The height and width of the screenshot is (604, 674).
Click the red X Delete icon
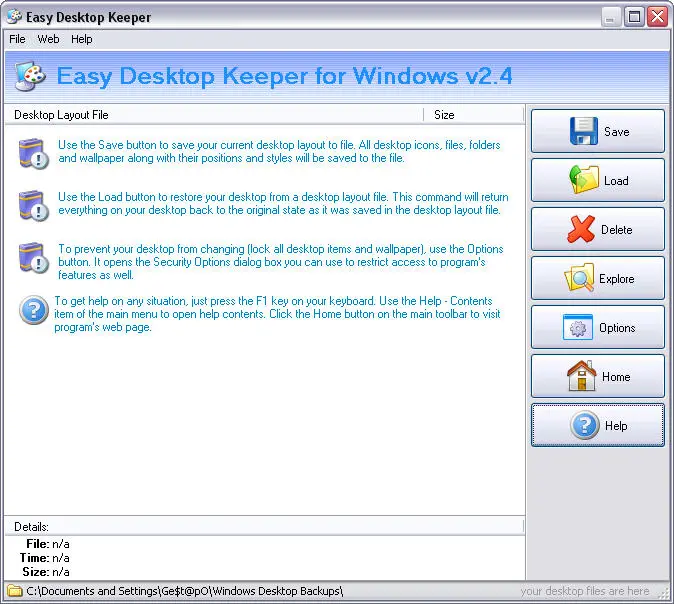point(581,229)
